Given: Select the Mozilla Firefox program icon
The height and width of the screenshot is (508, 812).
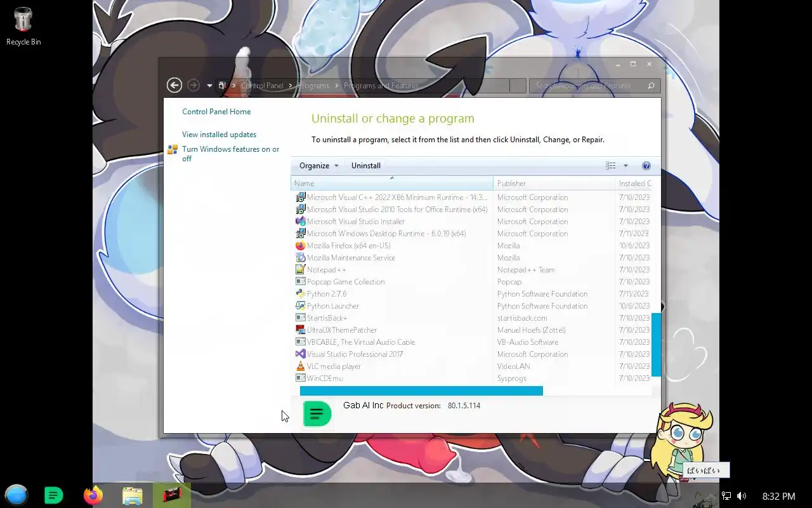Looking at the screenshot, I should [x=301, y=246].
